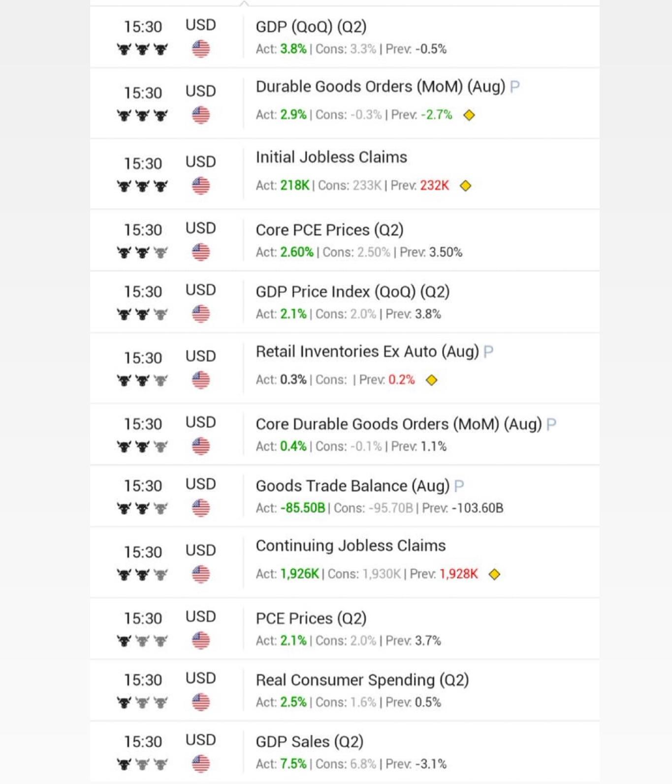Click the 218K actual value for Jobless Claims
The image size is (672, 784).
point(294,186)
